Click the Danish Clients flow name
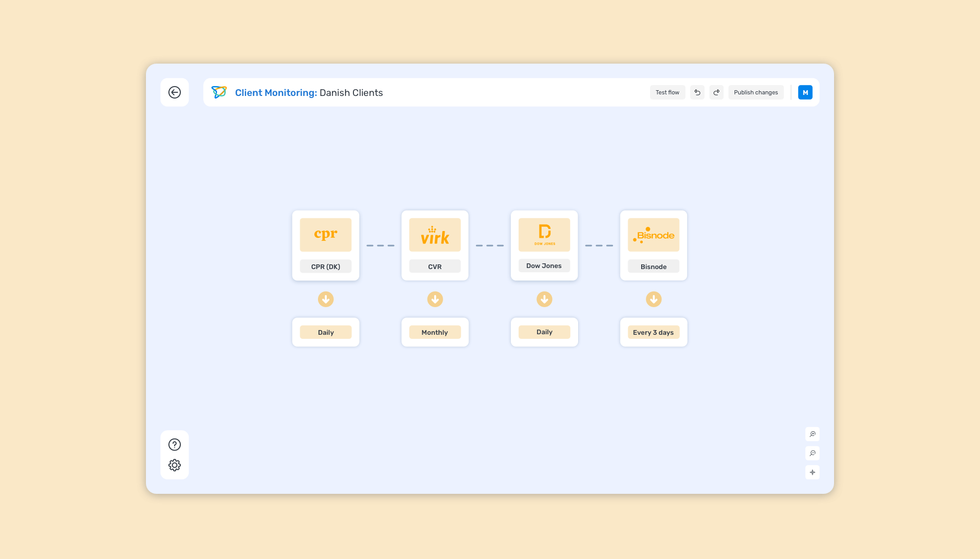The width and height of the screenshot is (980, 559). click(x=351, y=92)
